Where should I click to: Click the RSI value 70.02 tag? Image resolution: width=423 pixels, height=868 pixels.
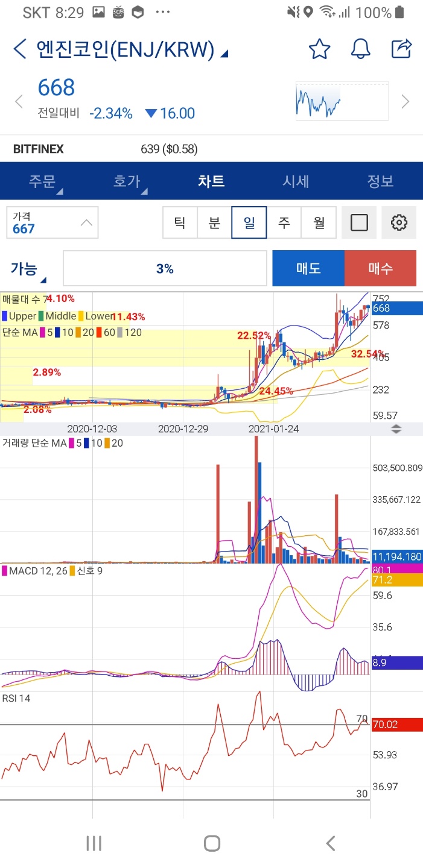(396, 725)
